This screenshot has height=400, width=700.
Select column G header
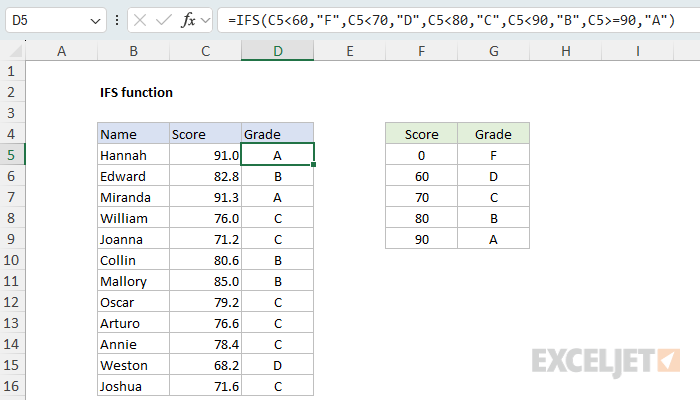[x=493, y=51]
